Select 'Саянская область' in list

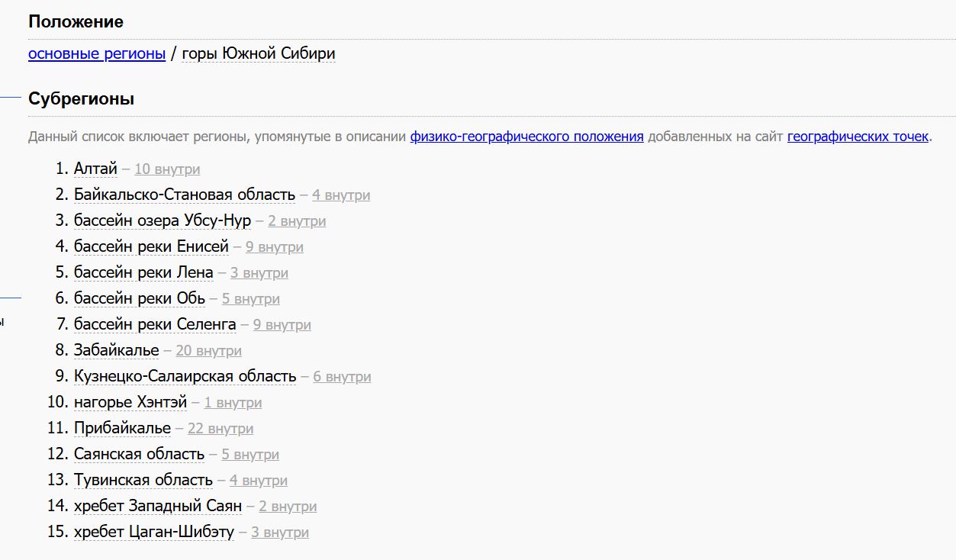coord(139,454)
